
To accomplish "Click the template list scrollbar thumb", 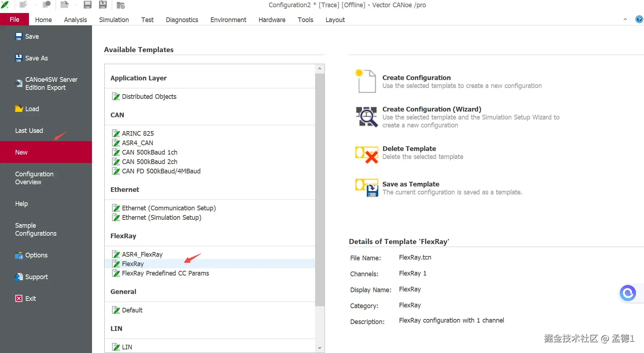I will click(x=319, y=190).
